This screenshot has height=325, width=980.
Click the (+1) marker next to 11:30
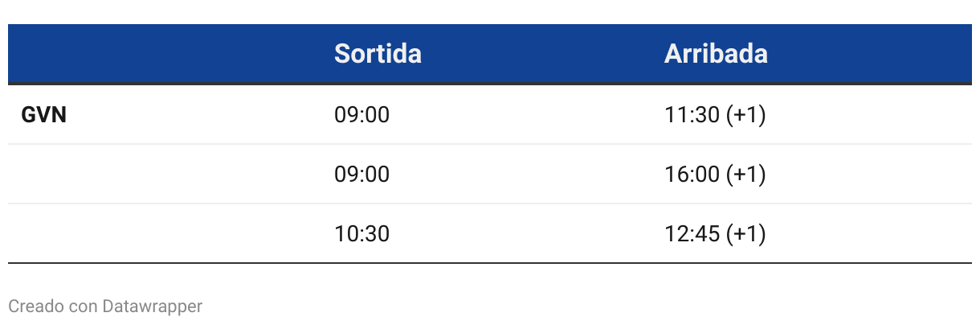pyautogui.click(x=745, y=115)
